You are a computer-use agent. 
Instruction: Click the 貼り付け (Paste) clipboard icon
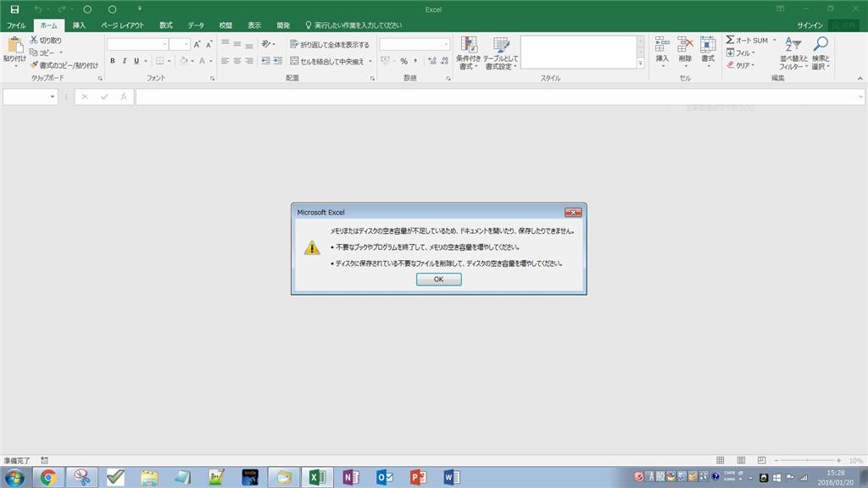(14, 46)
